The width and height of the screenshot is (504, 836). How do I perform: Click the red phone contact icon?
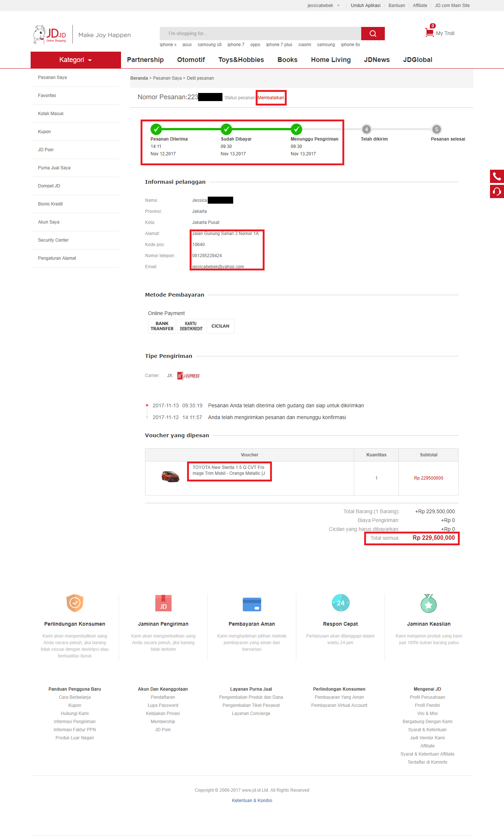point(497,176)
